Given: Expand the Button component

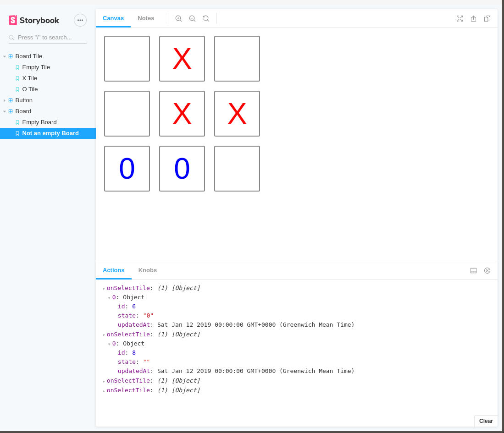Looking at the screenshot, I should pos(5,100).
